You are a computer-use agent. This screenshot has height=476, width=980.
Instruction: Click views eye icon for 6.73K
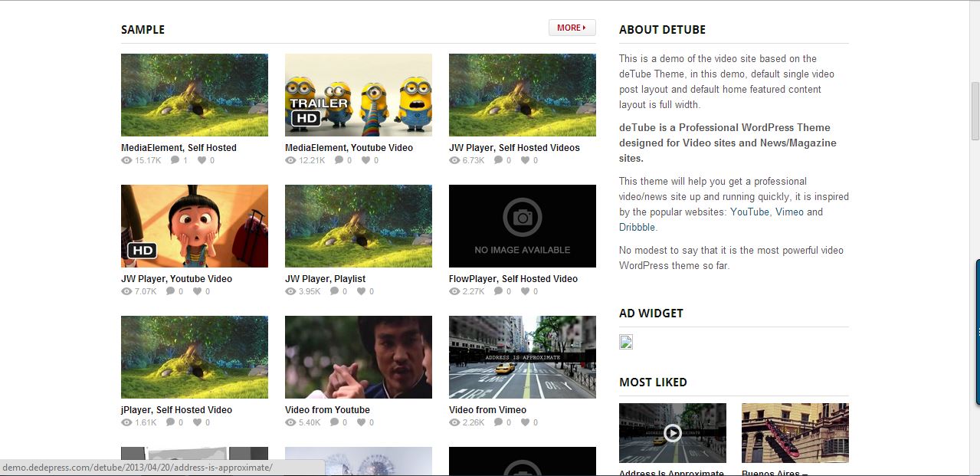click(x=454, y=160)
